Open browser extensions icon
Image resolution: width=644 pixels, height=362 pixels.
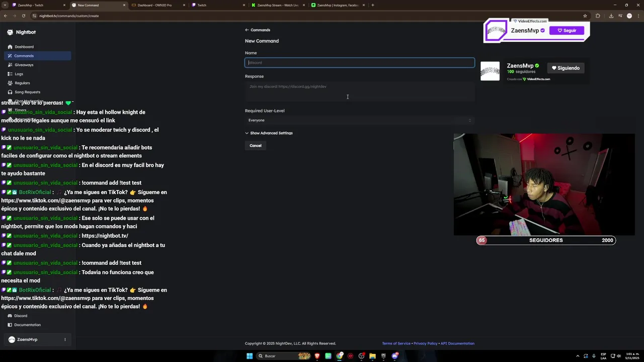point(598,16)
